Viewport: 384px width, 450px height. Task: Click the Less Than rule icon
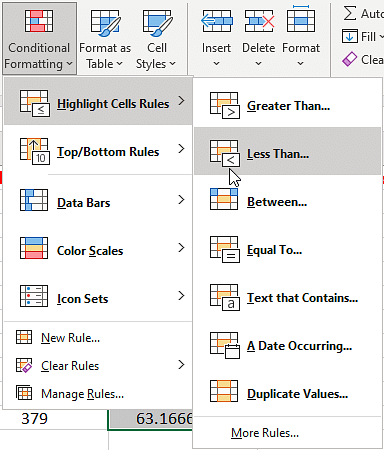[x=225, y=154]
